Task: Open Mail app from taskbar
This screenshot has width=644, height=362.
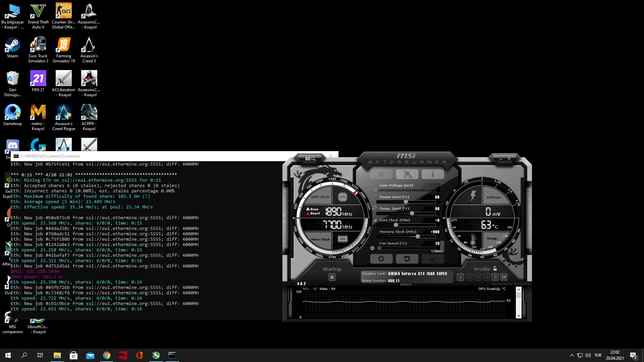Action: coord(90,355)
